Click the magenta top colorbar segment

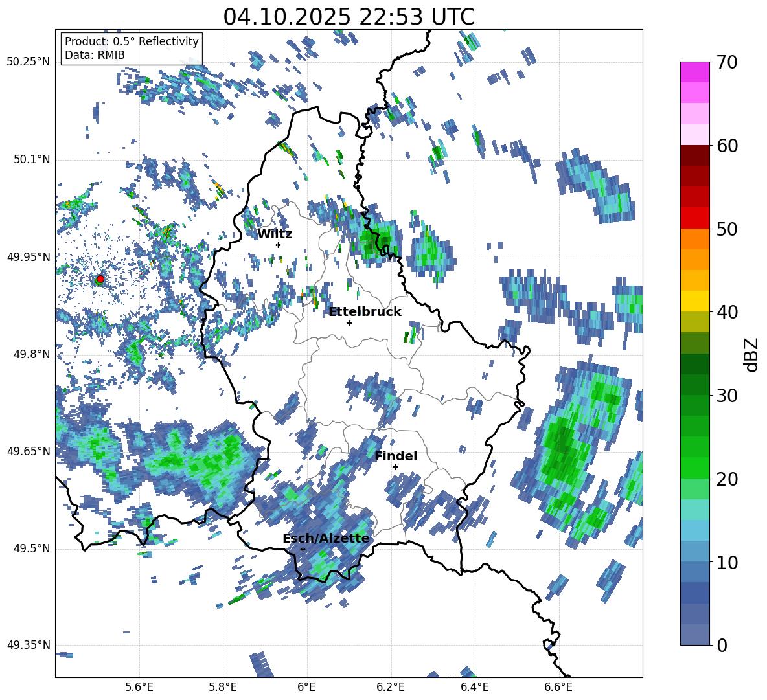694,72
